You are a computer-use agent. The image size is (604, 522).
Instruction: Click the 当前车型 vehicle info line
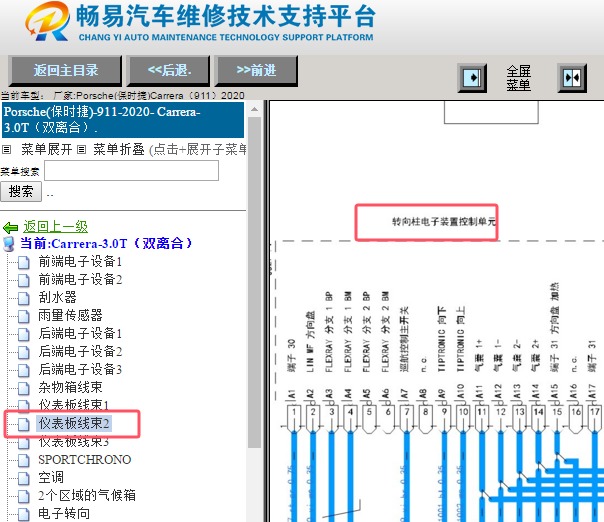[122, 95]
